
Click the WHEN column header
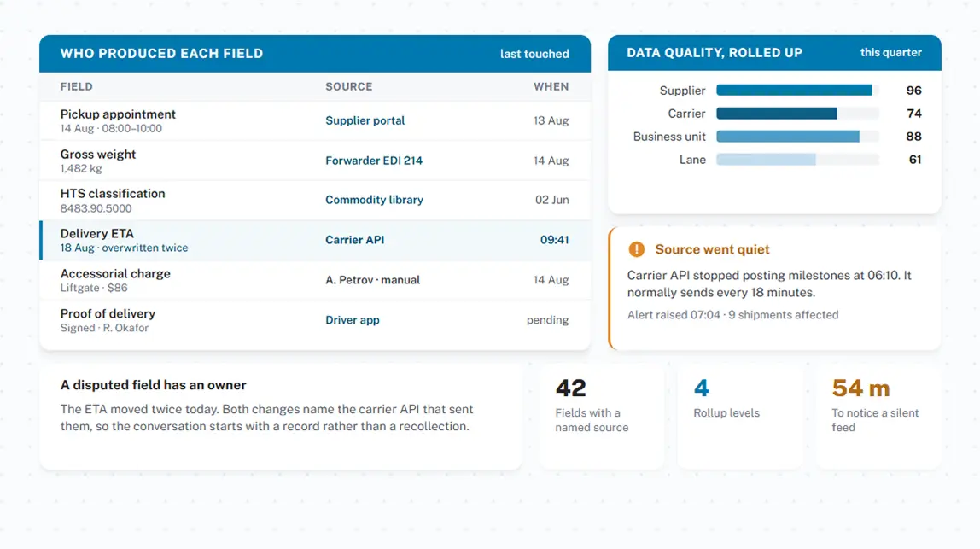tap(551, 87)
